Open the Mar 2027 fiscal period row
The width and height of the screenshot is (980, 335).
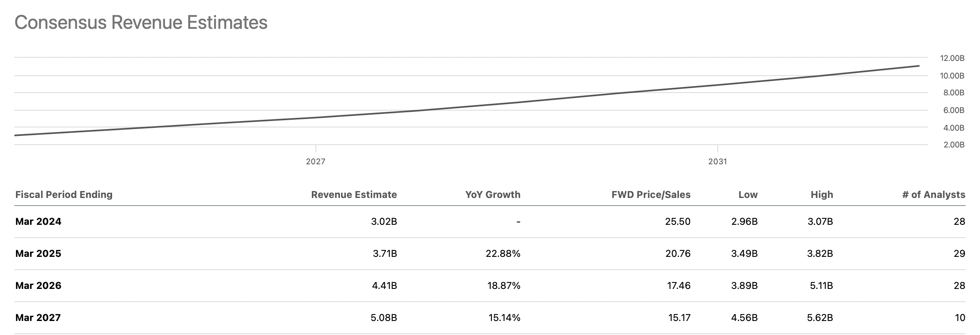pyautogui.click(x=38, y=318)
